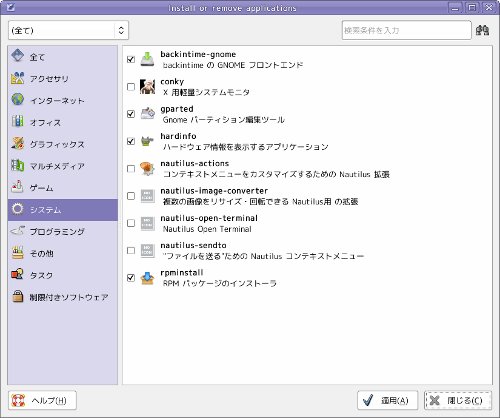
Task: Select the マルチメディア category label
Action: click(57, 166)
